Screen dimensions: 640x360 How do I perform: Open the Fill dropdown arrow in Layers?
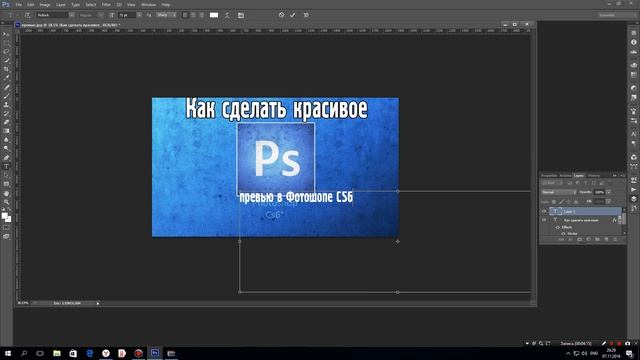(x=608, y=202)
